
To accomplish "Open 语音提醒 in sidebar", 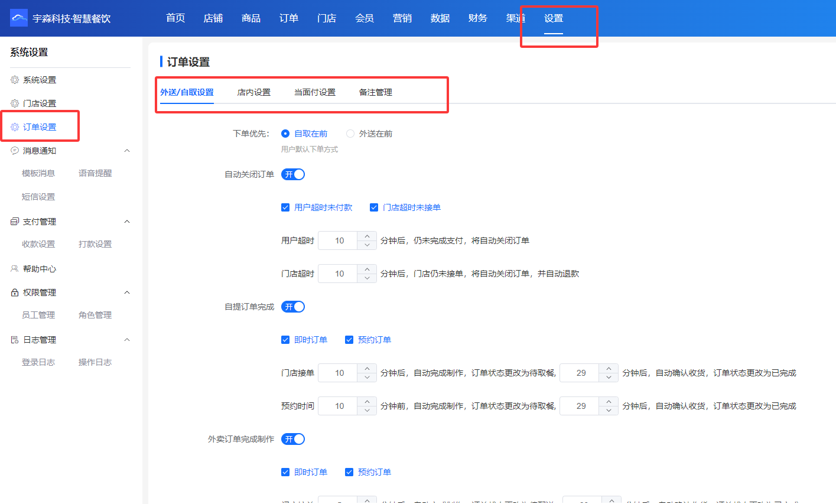I will pyautogui.click(x=95, y=173).
